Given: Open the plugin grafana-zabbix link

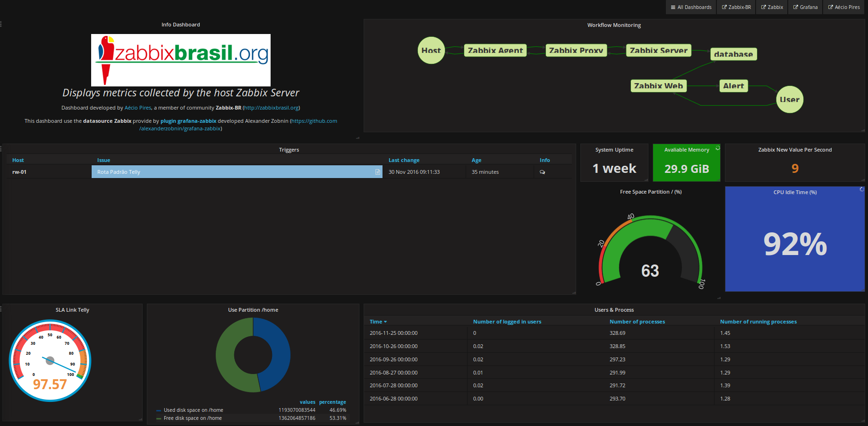Looking at the screenshot, I should pyautogui.click(x=188, y=121).
